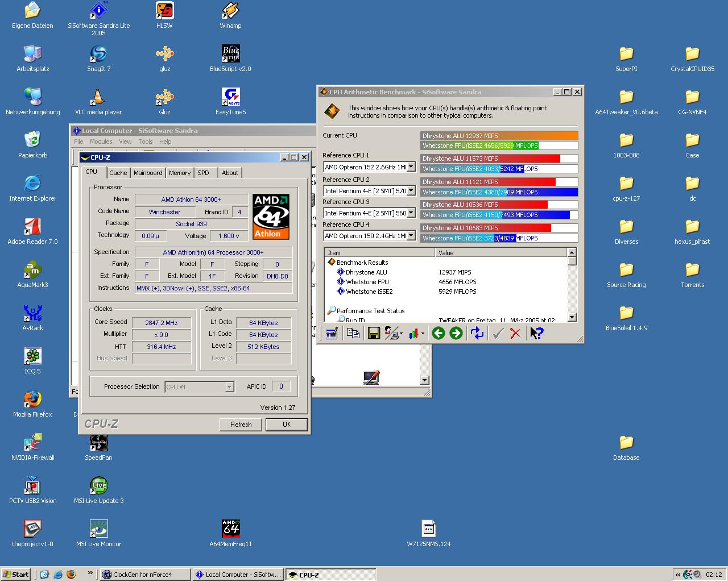Open the SPD tab in CPU-Z
Image resolution: width=728 pixels, height=582 pixels.
point(203,173)
